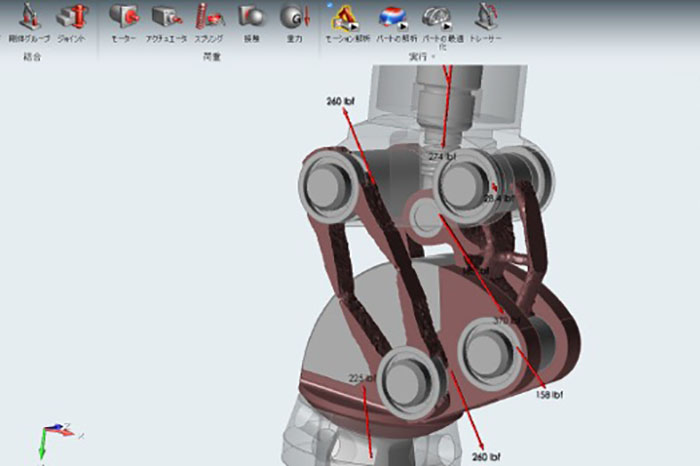
Task: Click the 結合 ribbon group label
Action: click(31, 58)
